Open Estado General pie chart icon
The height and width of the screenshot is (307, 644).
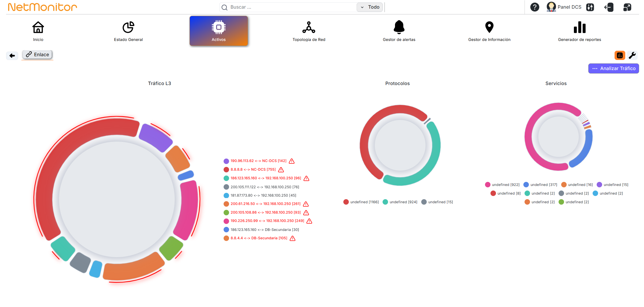pyautogui.click(x=128, y=27)
